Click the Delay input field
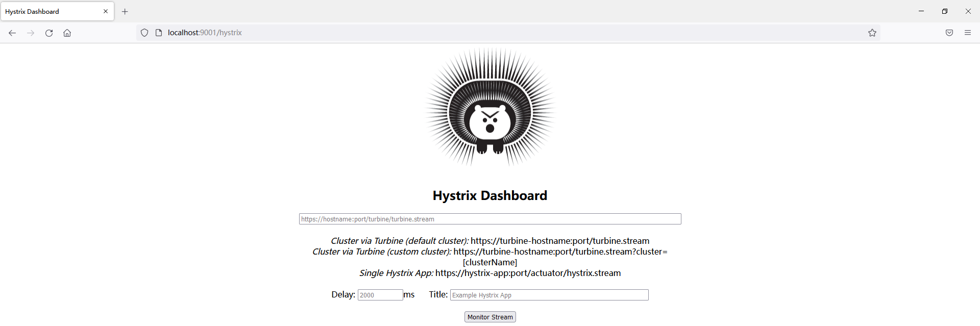This screenshot has height=326, width=980. click(x=380, y=295)
